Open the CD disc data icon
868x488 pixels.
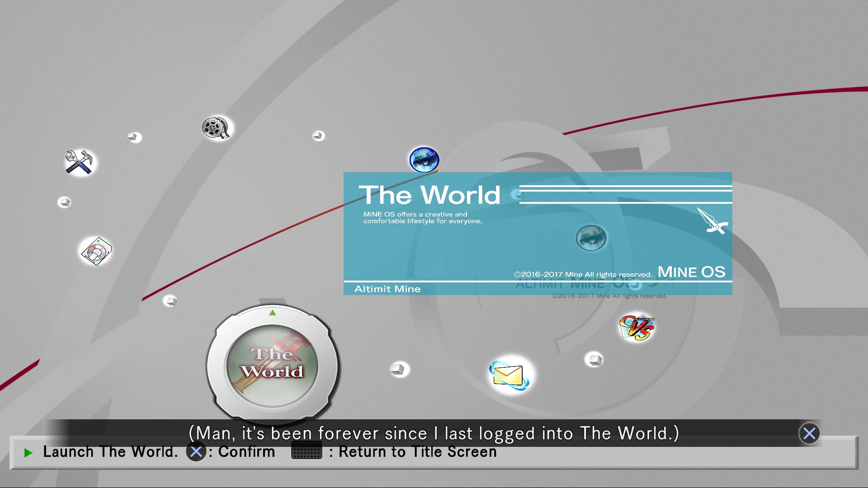[96, 251]
